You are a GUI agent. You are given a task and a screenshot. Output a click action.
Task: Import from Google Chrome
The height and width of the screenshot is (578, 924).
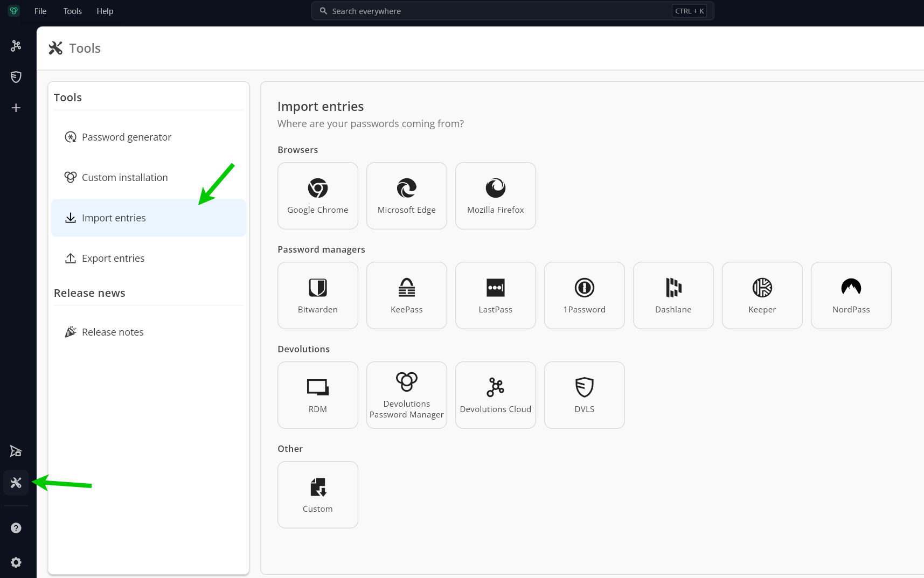pos(318,196)
